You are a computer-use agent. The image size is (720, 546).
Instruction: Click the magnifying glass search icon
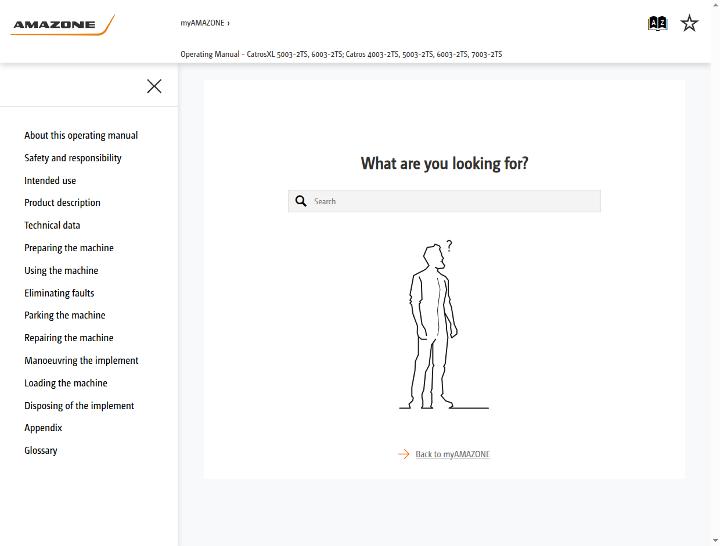301,201
